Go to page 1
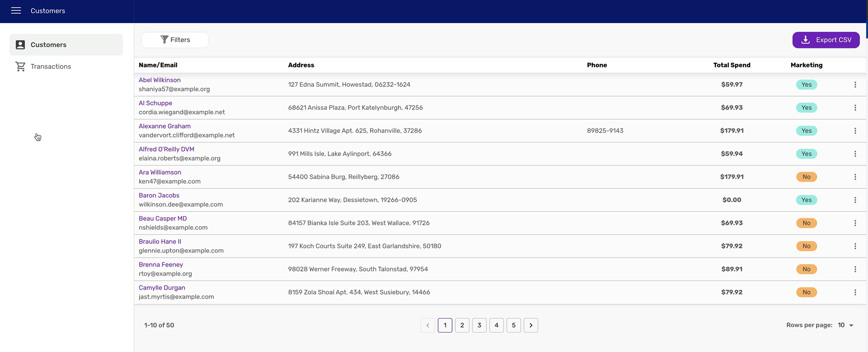Screen dimensions: 868x352 coord(445,325)
